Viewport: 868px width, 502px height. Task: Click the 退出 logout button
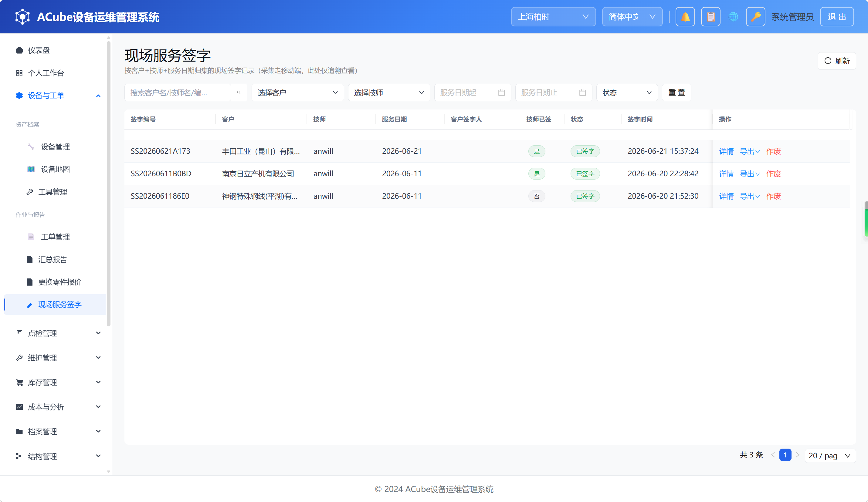tap(837, 16)
